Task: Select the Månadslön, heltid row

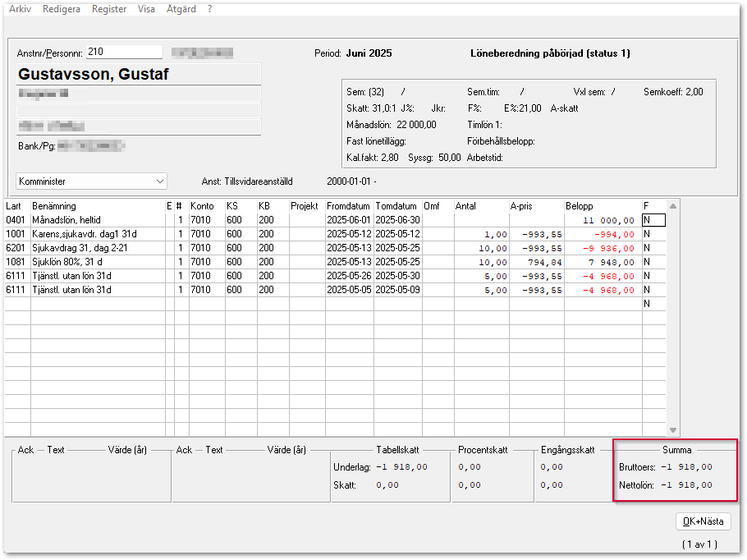Action: click(x=97, y=220)
